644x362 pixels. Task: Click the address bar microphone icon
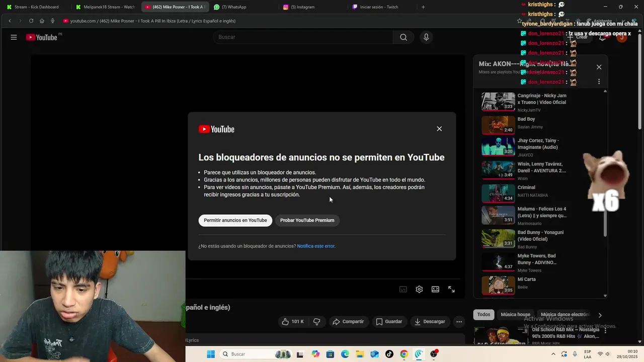(x=52, y=21)
